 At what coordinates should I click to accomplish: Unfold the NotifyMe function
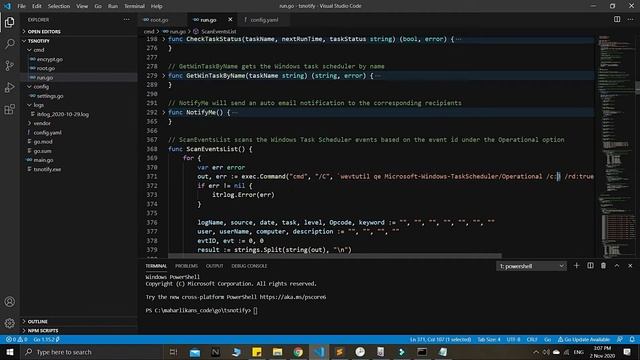coord(164,112)
